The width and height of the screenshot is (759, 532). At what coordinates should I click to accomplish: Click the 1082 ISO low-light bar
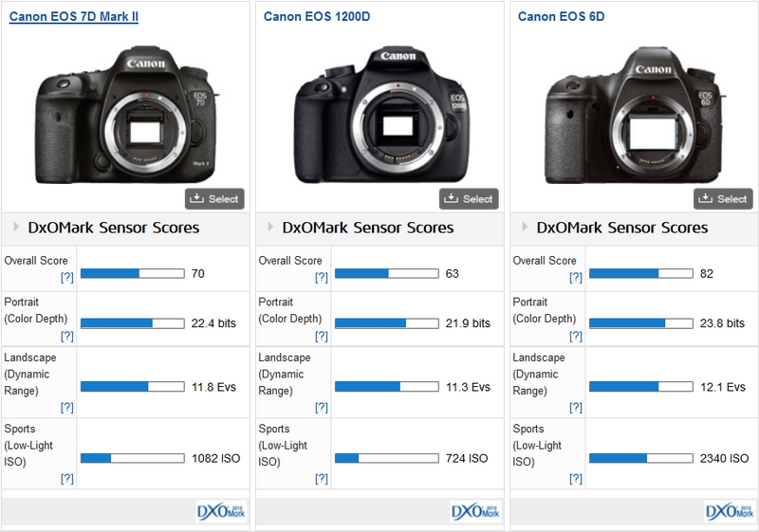point(133,458)
